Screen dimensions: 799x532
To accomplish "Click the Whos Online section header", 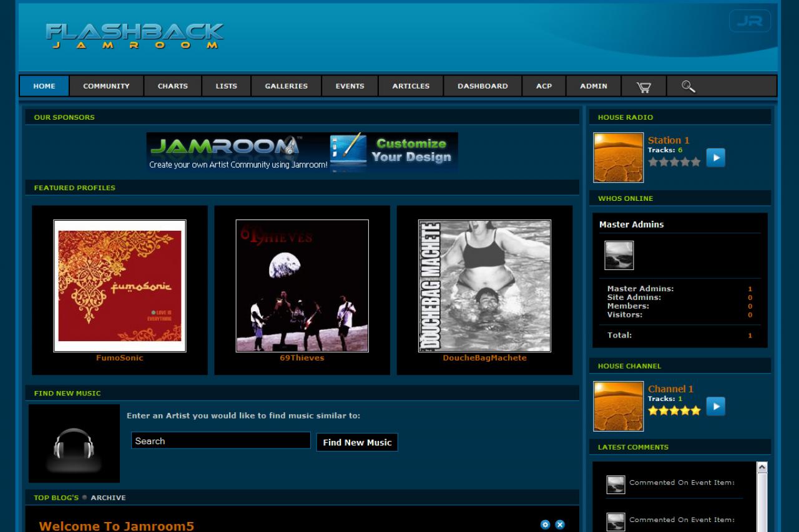I will 680,198.
